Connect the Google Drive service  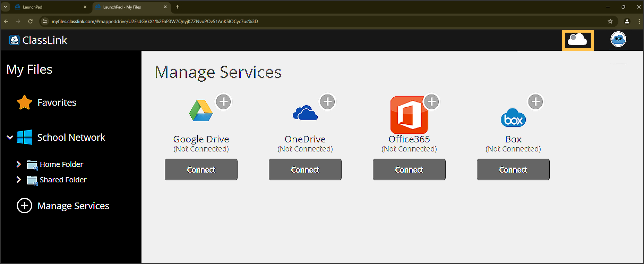pos(201,170)
